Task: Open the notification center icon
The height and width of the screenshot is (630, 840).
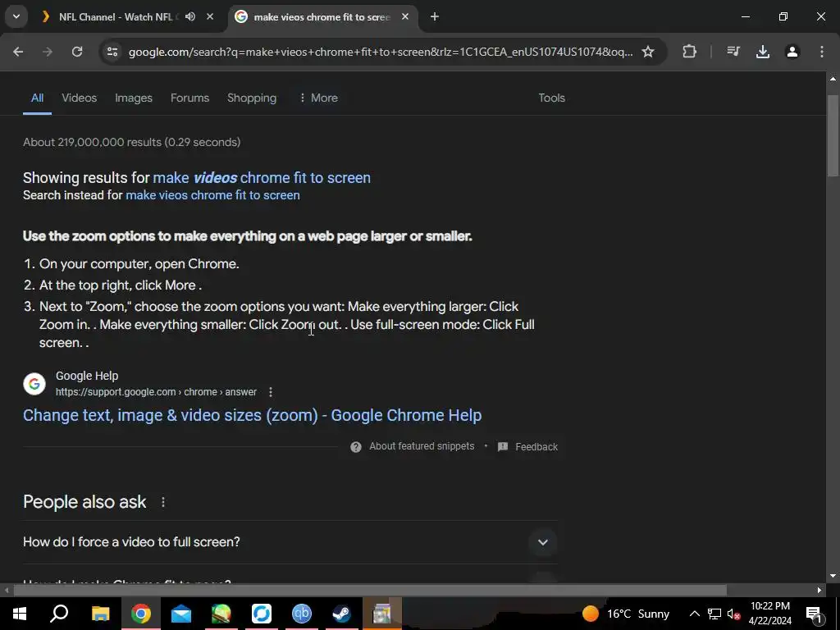Action: (x=814, y=614)
